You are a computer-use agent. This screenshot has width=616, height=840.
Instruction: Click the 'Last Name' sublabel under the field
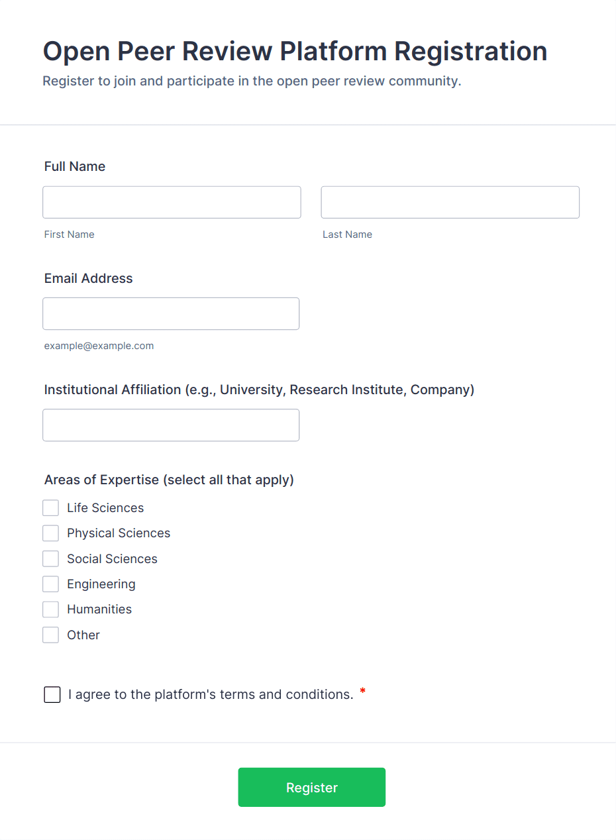pyautogui.click(x=348, y=235)
